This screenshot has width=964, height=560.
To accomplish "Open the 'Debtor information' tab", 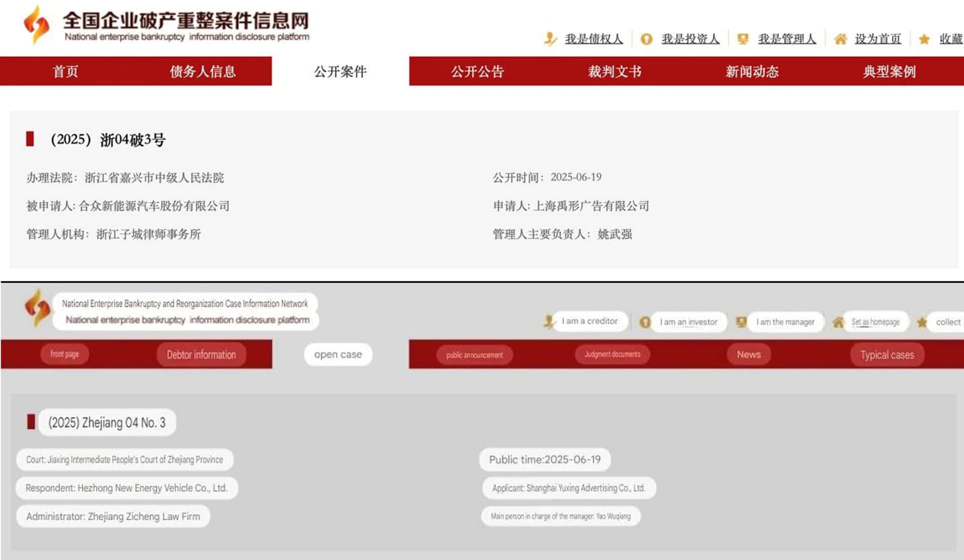I will pyautogui.click(x=201, y=354).
